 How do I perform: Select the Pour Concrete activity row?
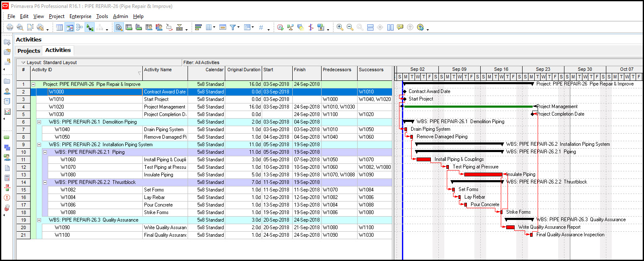(158, 205)
